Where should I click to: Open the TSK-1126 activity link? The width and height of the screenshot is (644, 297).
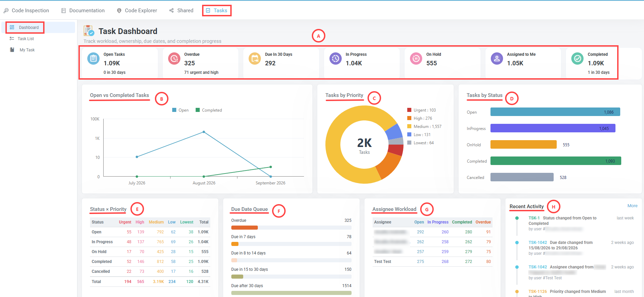pyautogui.click(x=538, y=292)
